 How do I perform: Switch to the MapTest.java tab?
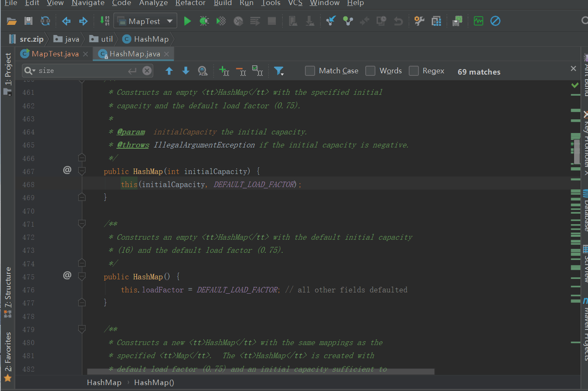(55, 54)
